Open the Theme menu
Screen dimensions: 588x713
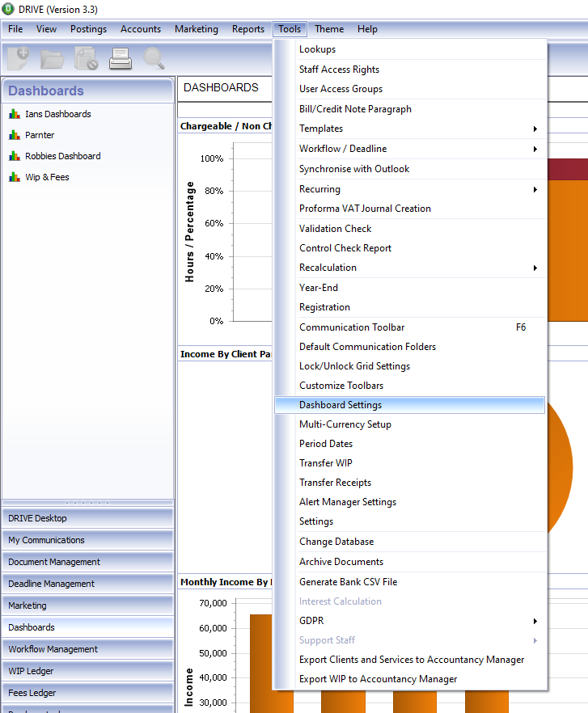pos(329,29)
